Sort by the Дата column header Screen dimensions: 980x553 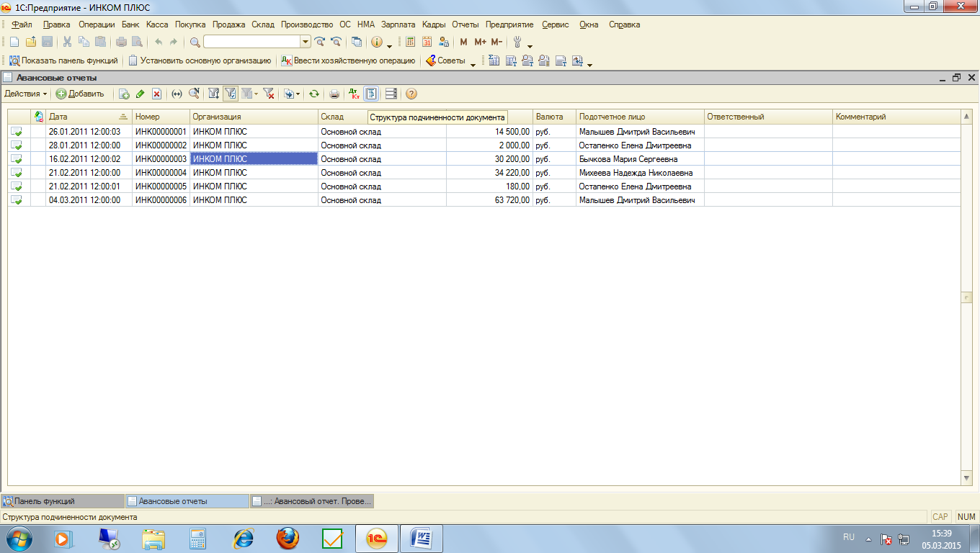89,117
